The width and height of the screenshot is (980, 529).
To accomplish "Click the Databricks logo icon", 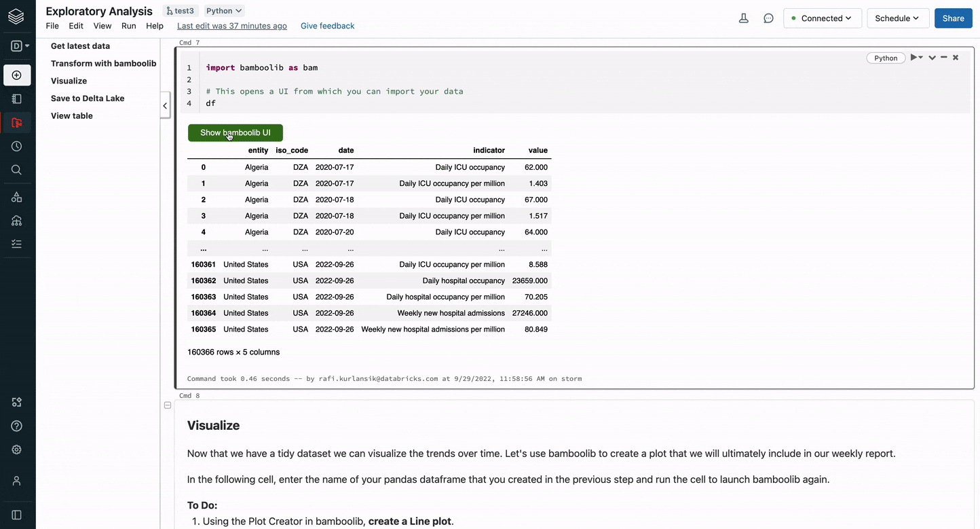I will click(x=17, y=18).
